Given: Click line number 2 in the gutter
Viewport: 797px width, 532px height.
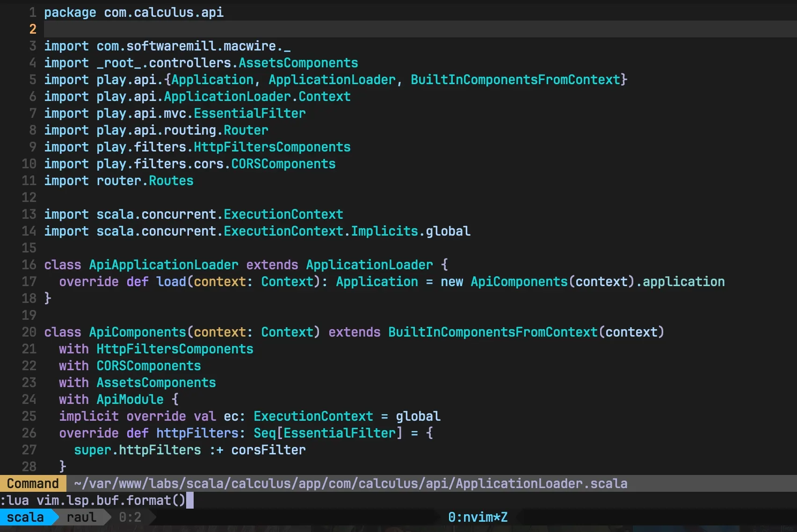Looking at the screenshot, I should [33, 29].
